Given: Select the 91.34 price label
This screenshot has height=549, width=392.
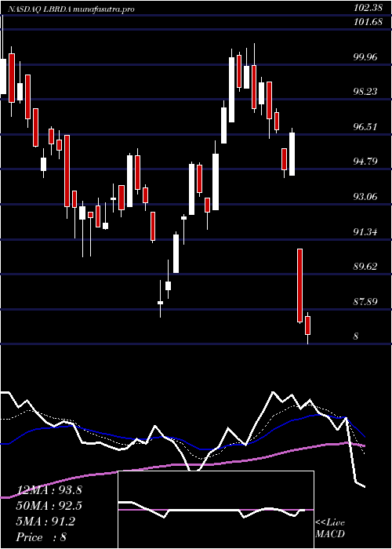Looking at the screenshot, I should point(365,232).
